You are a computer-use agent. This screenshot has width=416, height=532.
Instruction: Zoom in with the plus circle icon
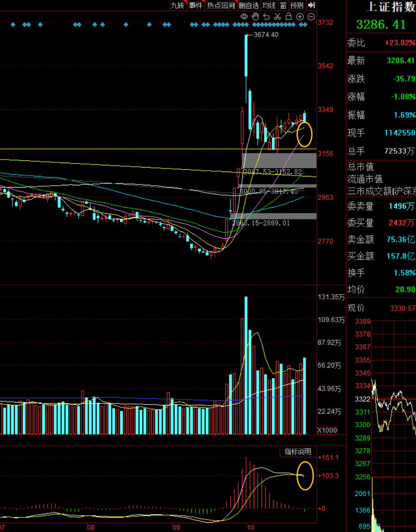[300, 17]
